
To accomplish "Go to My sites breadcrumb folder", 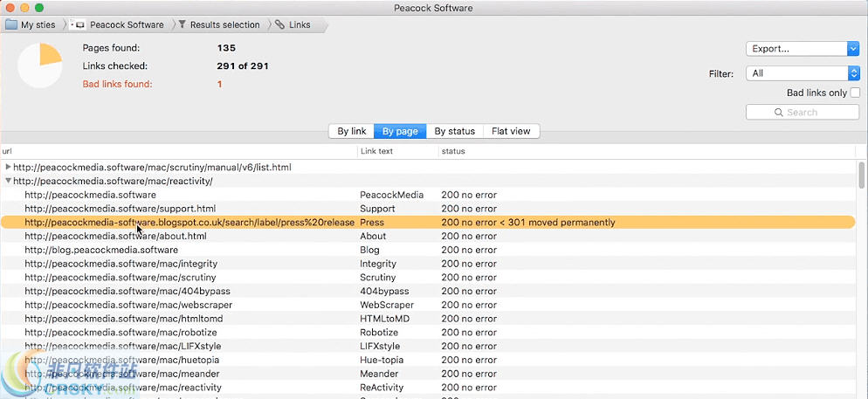I will (31, 25).
